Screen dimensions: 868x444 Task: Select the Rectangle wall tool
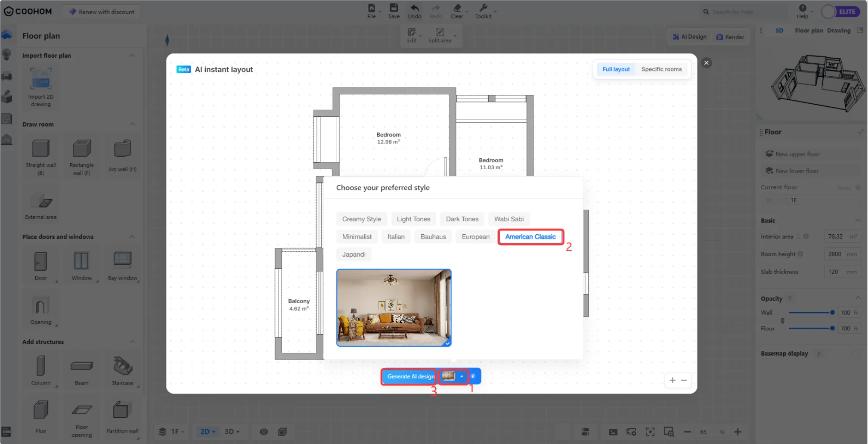(x=82, y=149)
